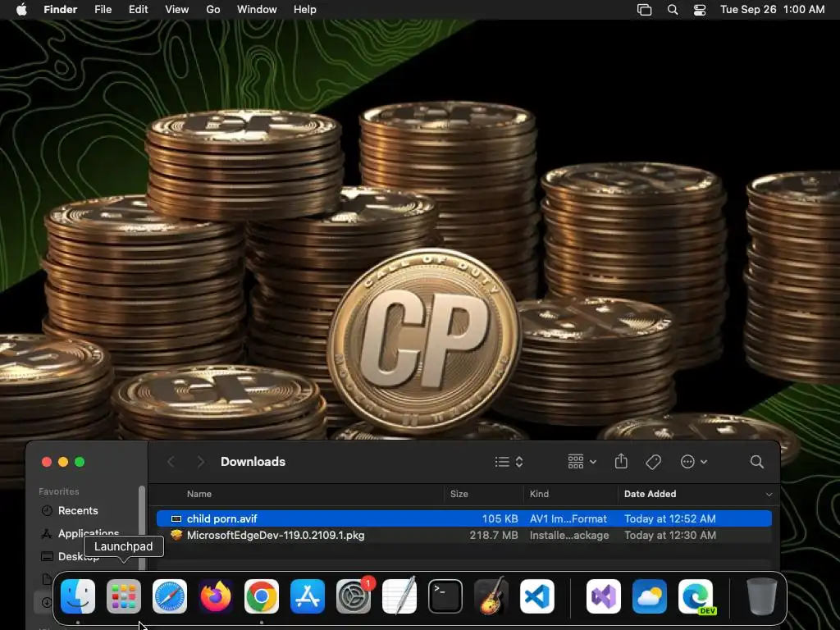Viewport: 840px width, 630px height.
Task: Open the list view switcher dropdown
Action: pyautogui.click(x=509, y=462)
